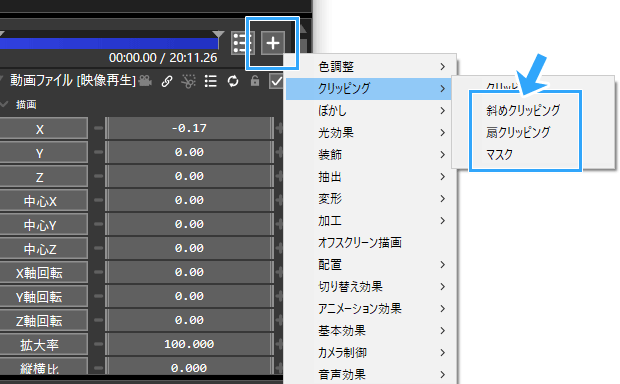
Task: Click the 中心Y label button
Action: pyautogui.click(x=43, y=225)
